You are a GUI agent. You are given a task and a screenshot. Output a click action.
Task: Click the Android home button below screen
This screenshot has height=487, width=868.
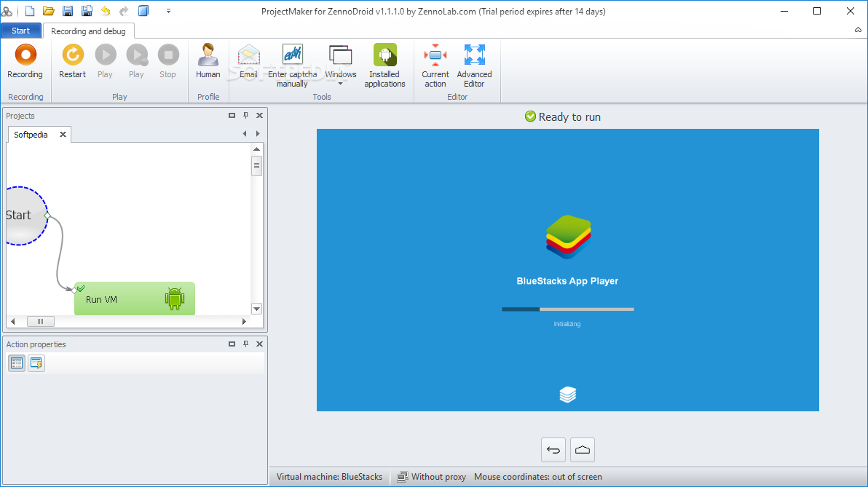point(583,450)
